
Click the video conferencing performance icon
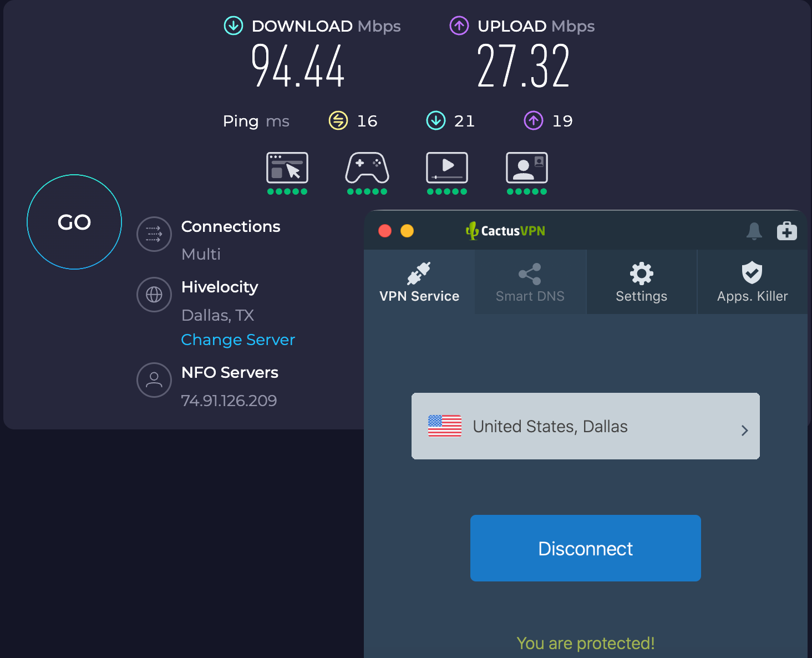527,168
